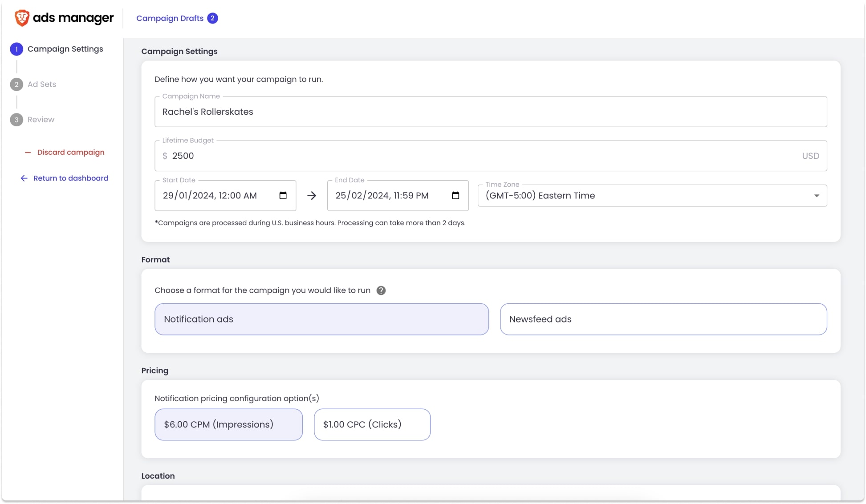Screen dimensions: 866x504
Task: Open the End Date calendar picker icon
Action: click(455, 196)
